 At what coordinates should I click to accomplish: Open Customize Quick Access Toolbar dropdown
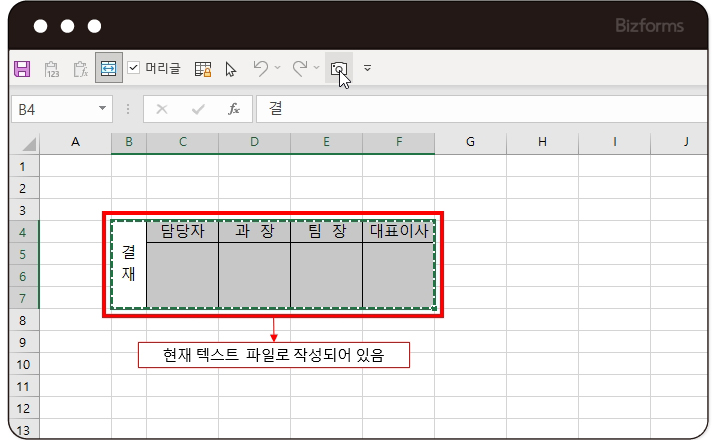click(x=367, y=68)
